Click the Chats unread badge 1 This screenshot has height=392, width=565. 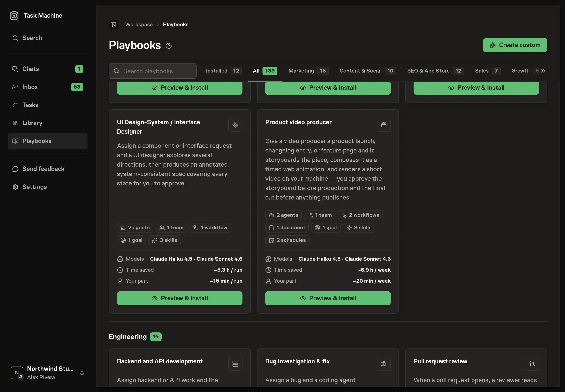pyautogui.click(x=79, y=69)
